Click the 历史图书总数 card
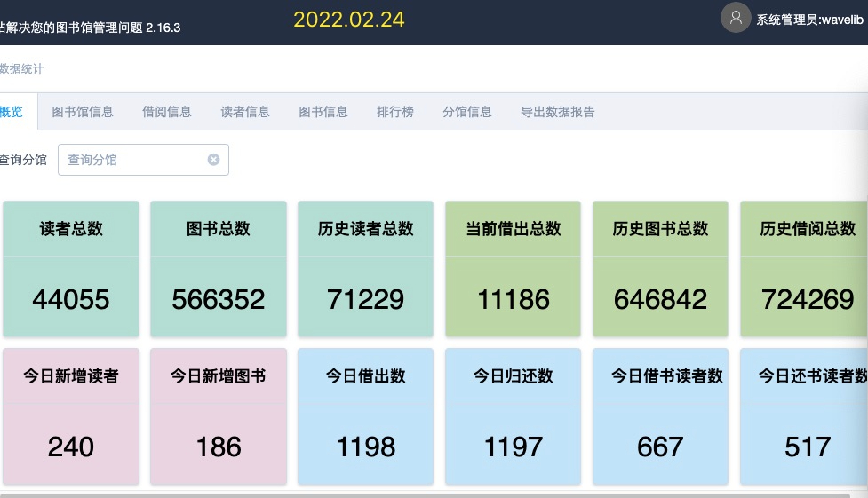The width and height of the screenshot is (868, 498). point(660,269)
